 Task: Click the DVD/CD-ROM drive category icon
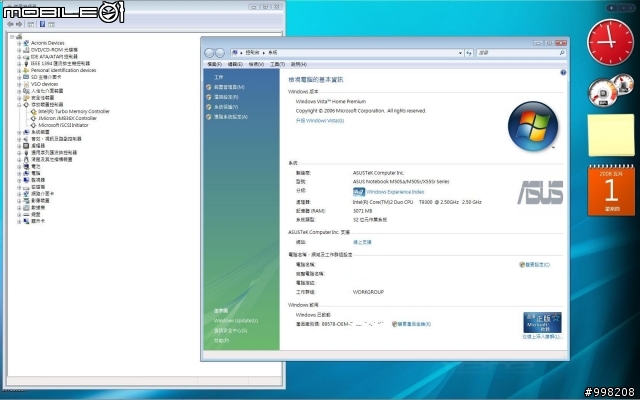pos(26,50)
